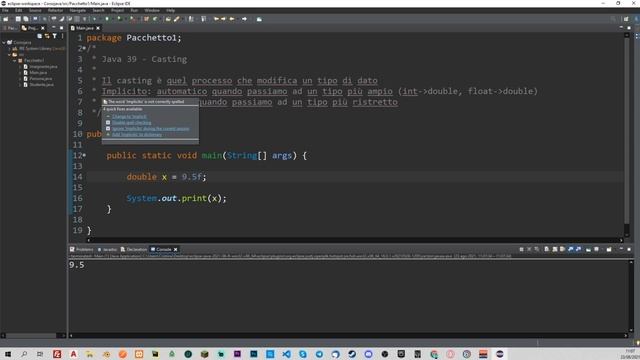Click the Debug toolbar icon
Screen dimensions: 640x360
tap(94, 19)
